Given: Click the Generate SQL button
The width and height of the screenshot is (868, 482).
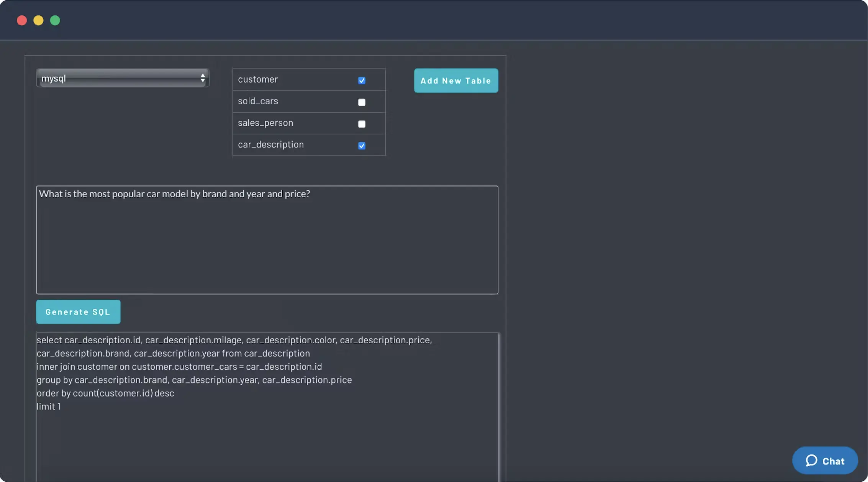Looking at the screenshot, I should tap(78, 312).
